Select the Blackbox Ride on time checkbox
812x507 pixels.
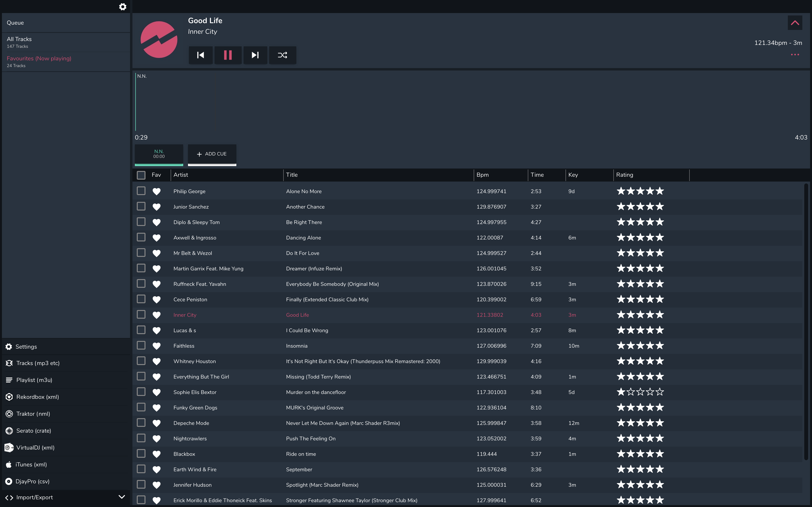pos(141,453)
